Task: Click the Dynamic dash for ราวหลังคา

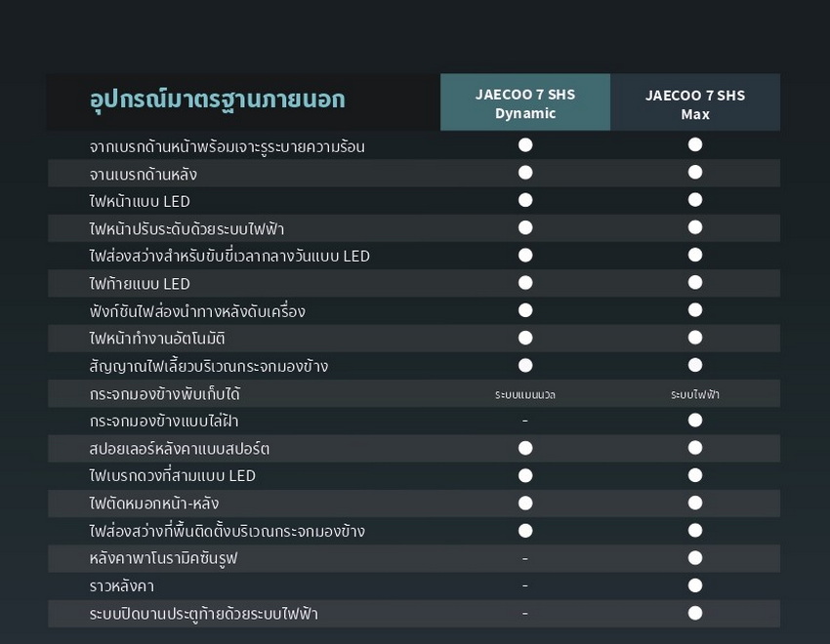Action: (525, 586)
